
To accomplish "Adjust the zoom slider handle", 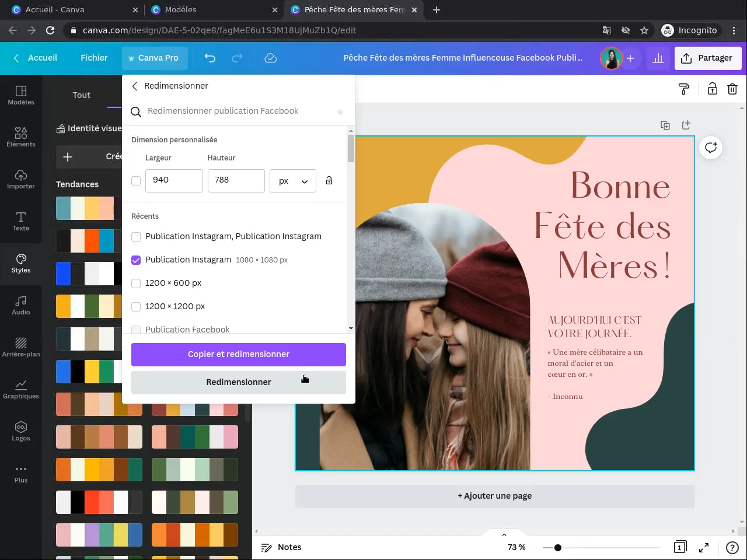I will coord(558,548).
